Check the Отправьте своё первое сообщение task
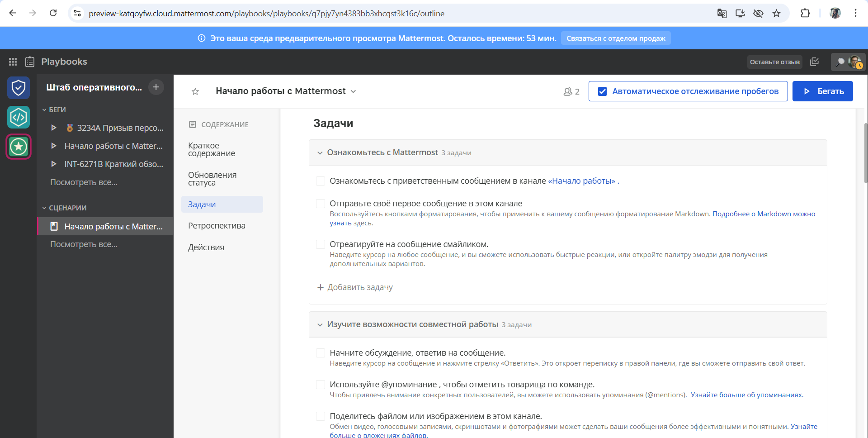This screenshot has width=868, height=438. [x=321, y=204]
